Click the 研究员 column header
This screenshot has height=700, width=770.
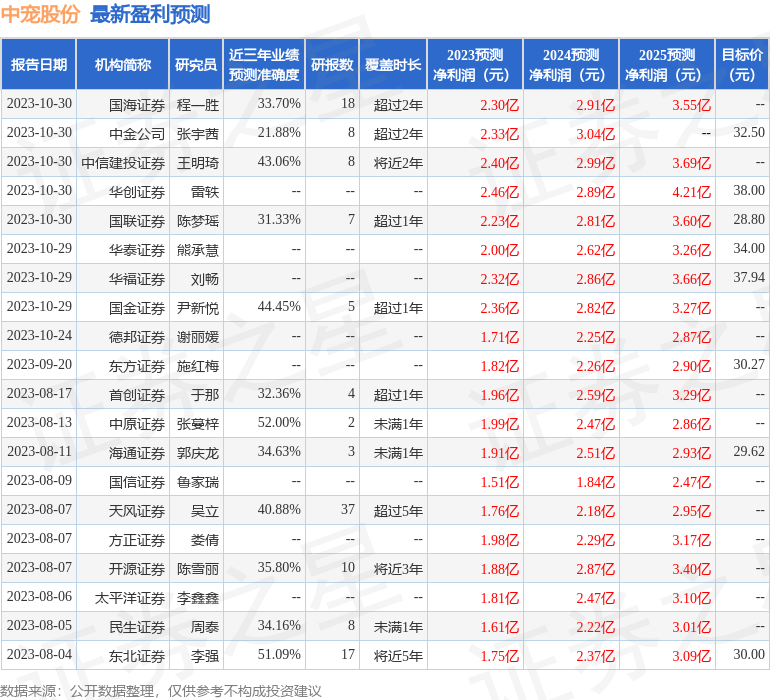tap(196, 64)
